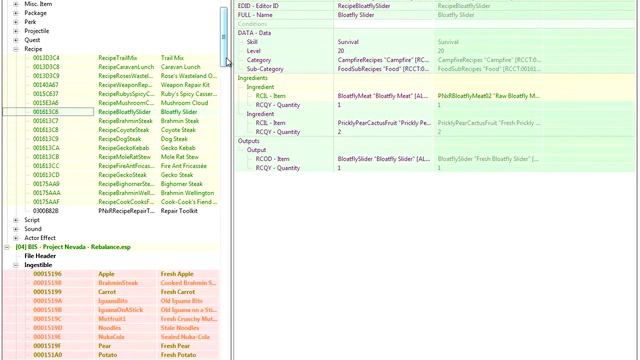Viewport: 640px width, 360px height.
Task: Collapse the Ingestible tree node
Action: (16, 265)
